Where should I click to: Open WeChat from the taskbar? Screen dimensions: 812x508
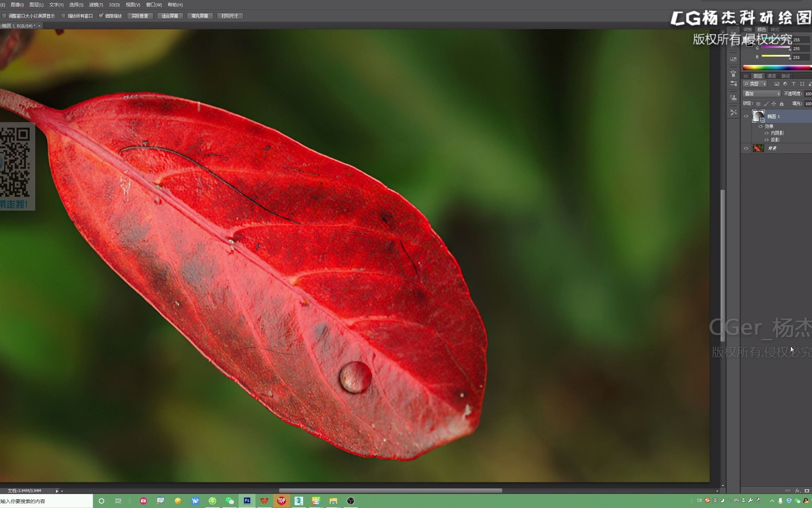tap(230, 501)
